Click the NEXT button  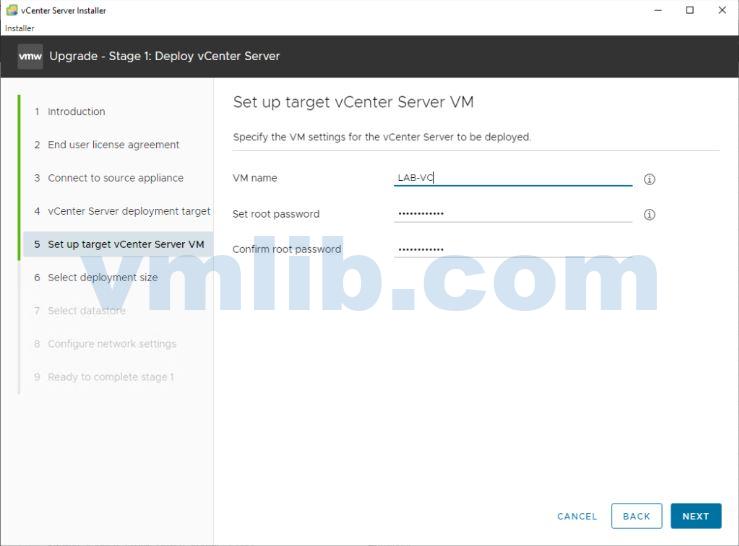point(696,516)
